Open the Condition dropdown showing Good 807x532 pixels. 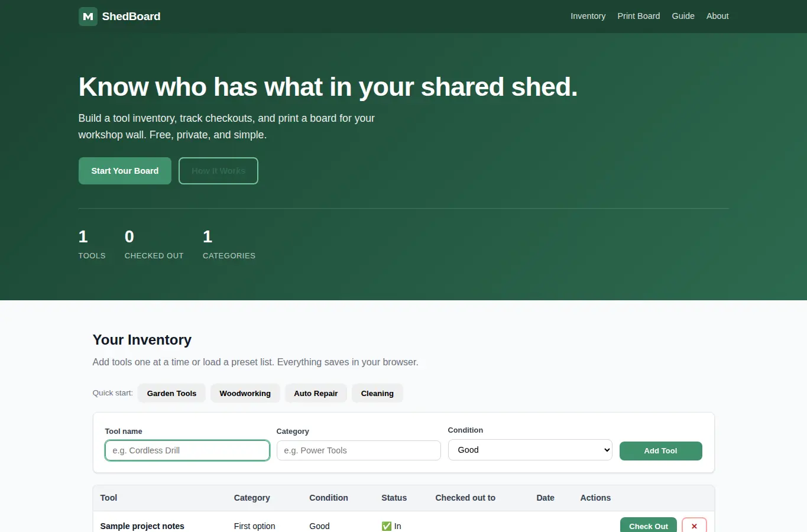coord(530,450)
